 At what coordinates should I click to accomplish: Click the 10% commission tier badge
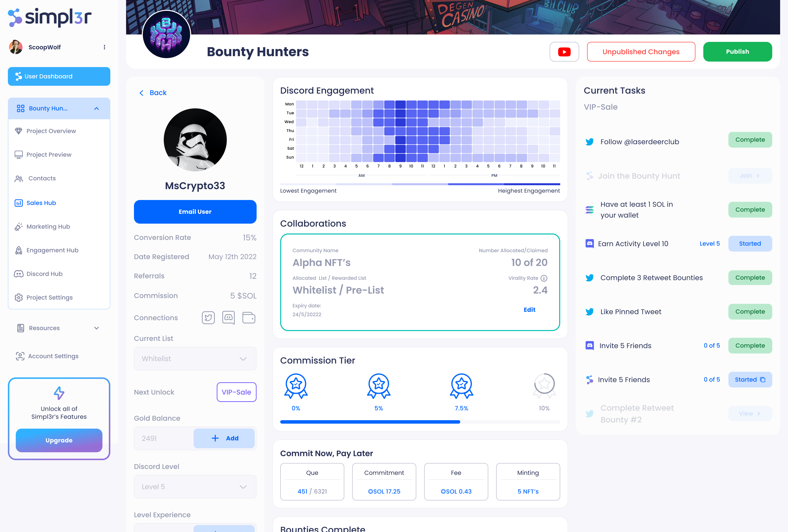544,385
